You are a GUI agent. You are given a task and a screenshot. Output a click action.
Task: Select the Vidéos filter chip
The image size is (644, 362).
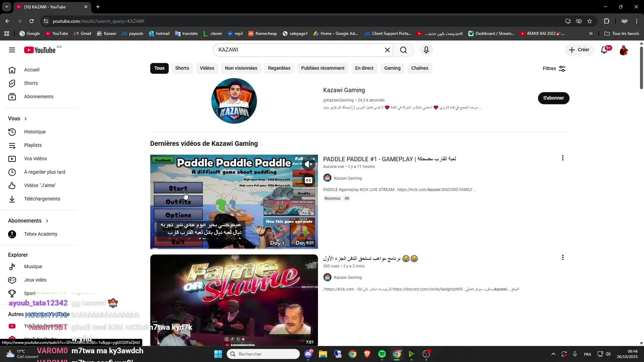tap(207, 68)
